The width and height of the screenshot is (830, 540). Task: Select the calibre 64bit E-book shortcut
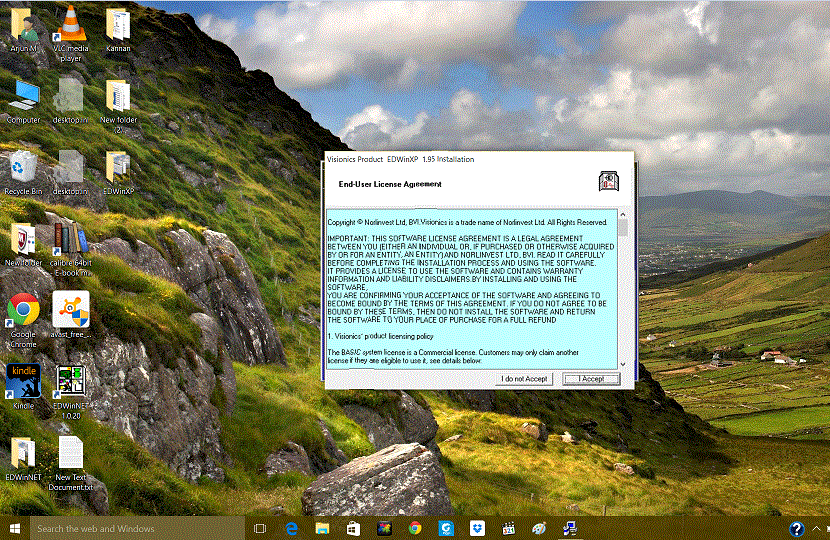point(70,249)
